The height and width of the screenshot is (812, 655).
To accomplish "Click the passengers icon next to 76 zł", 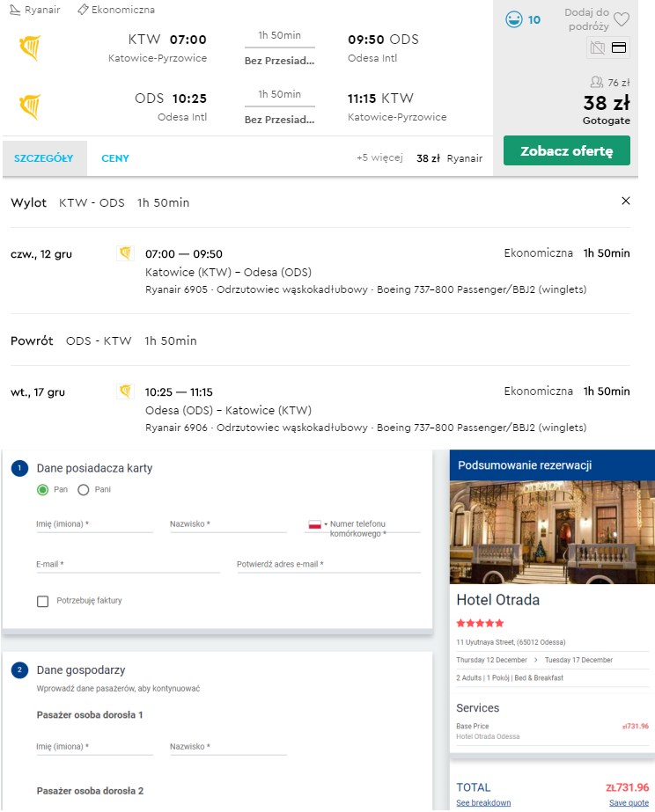I will pos(596,82).
